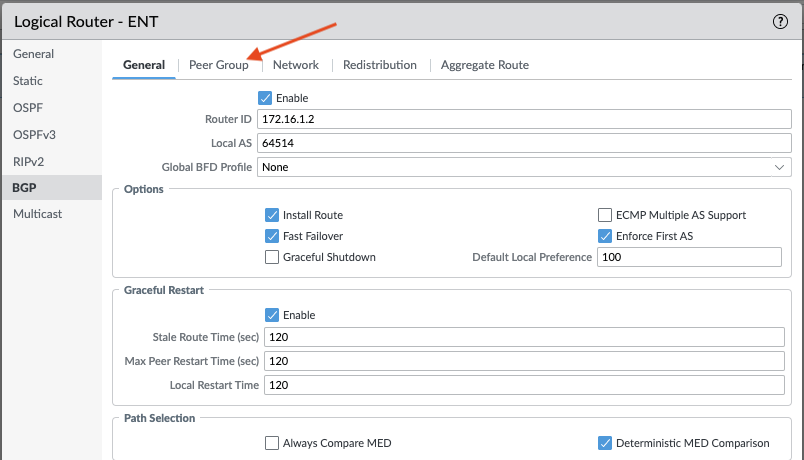Screen dimensions: 804x460
Task: Enable Always Compare MED
Action: [x=272, y=443]
